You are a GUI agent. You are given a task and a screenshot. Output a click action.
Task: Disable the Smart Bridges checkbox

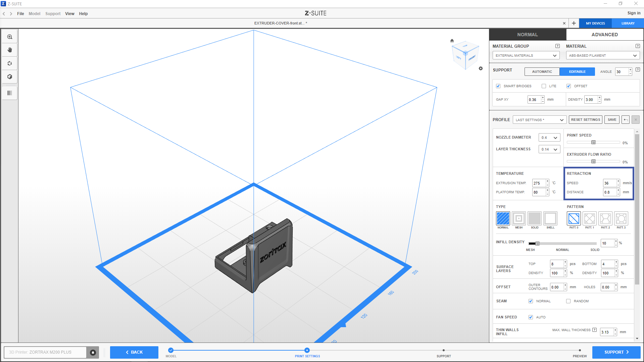pyautogui.click(x=498, y=86)
